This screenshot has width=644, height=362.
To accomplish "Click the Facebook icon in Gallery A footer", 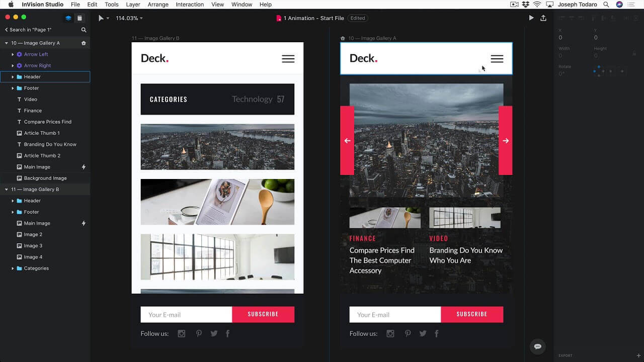I will 436,333.
